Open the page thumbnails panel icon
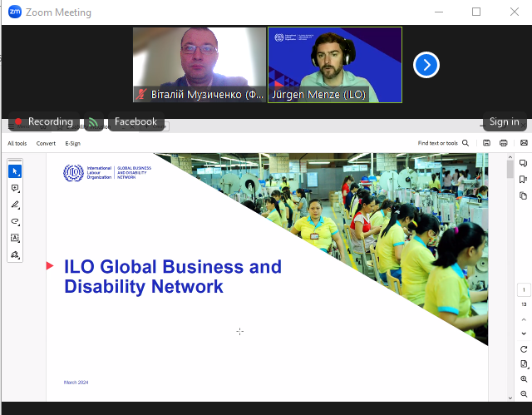Image resolution: width=532 pixels, height=415 pixels. [523, 195]
